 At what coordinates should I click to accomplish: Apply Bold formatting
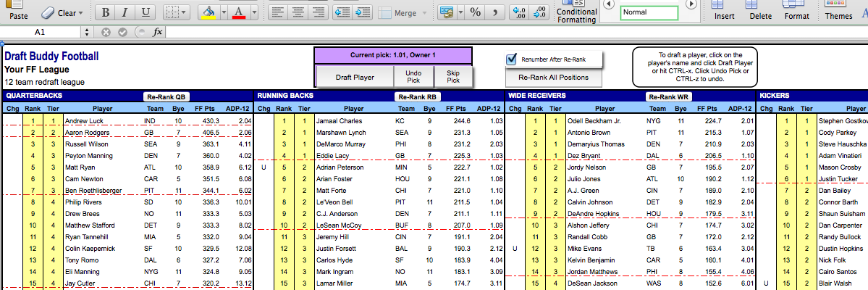[x=106, y=13]
